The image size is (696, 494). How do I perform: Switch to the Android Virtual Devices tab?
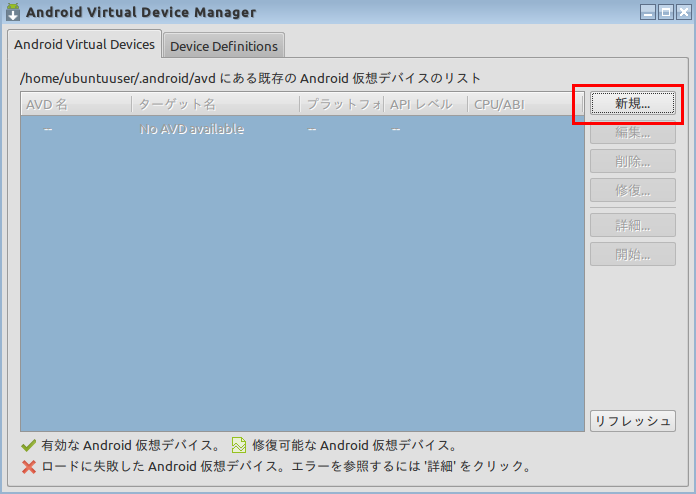tap(84, 44)
